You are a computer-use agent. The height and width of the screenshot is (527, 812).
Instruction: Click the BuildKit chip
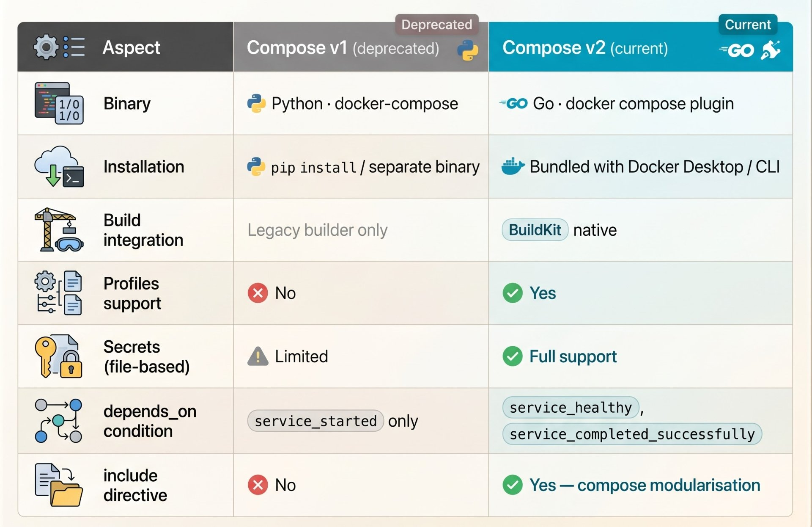tap(535, 230)
